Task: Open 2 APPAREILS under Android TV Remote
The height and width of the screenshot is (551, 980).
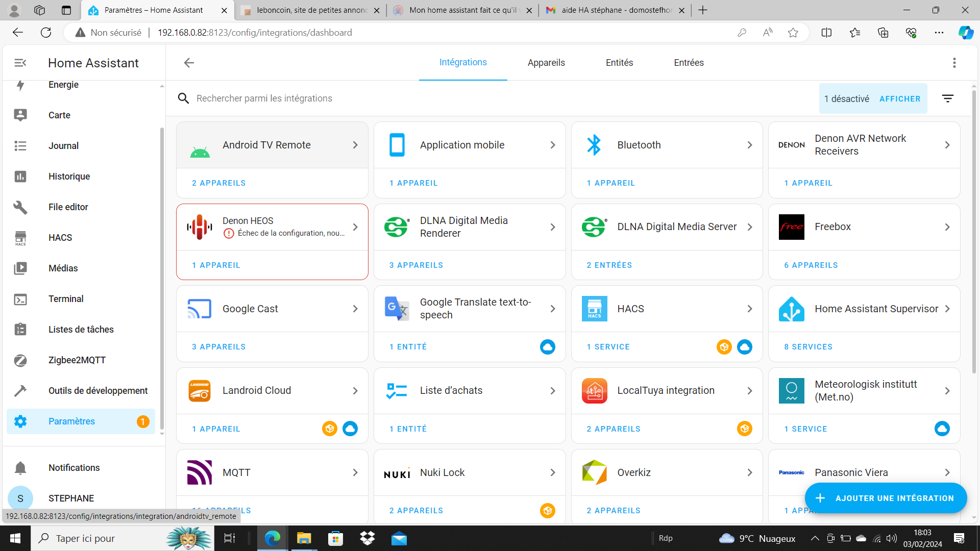Action: [218, 183]
